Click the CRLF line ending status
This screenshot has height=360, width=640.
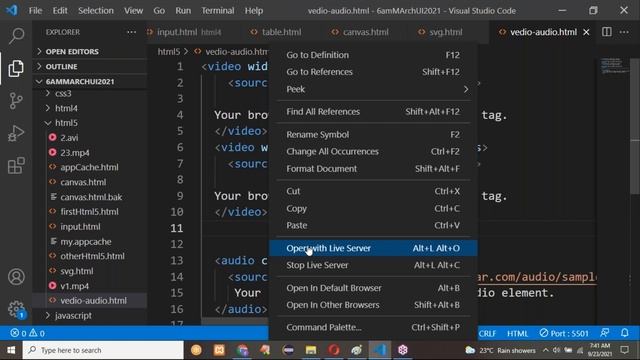coord(487,333)
